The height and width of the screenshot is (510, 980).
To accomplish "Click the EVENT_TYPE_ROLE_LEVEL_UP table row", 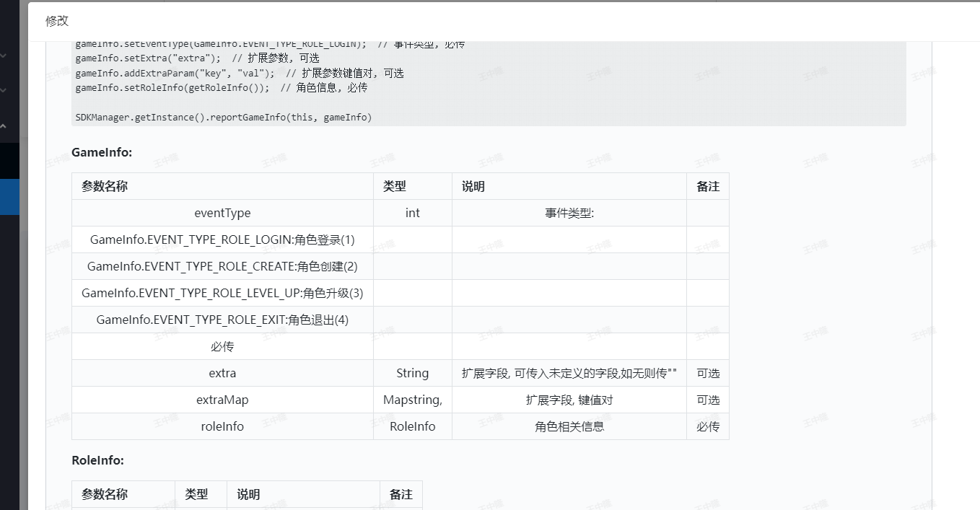I will tap(222, 293).
